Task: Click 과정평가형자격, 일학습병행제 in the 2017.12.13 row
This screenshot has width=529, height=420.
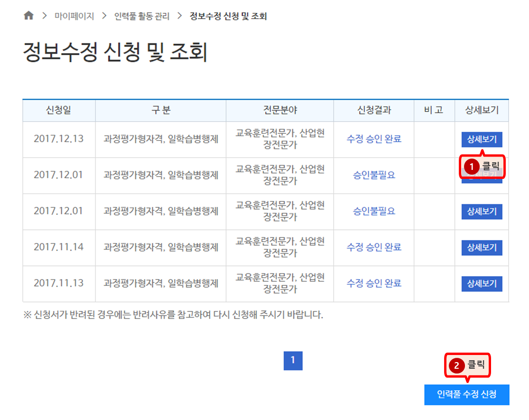Action: pos(160,139)
